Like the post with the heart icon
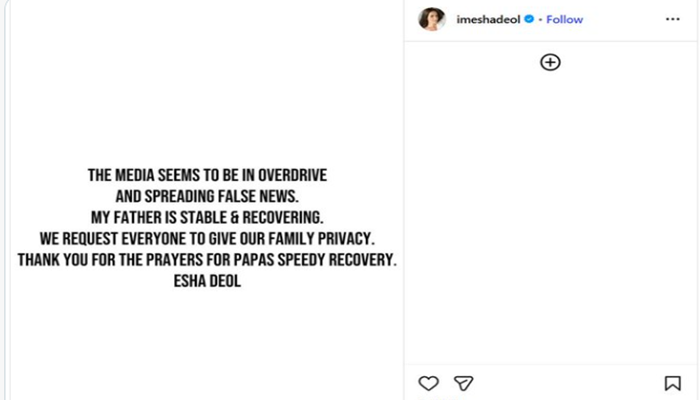This screenshot has height=400, width=700. click(x=428, y=383)
